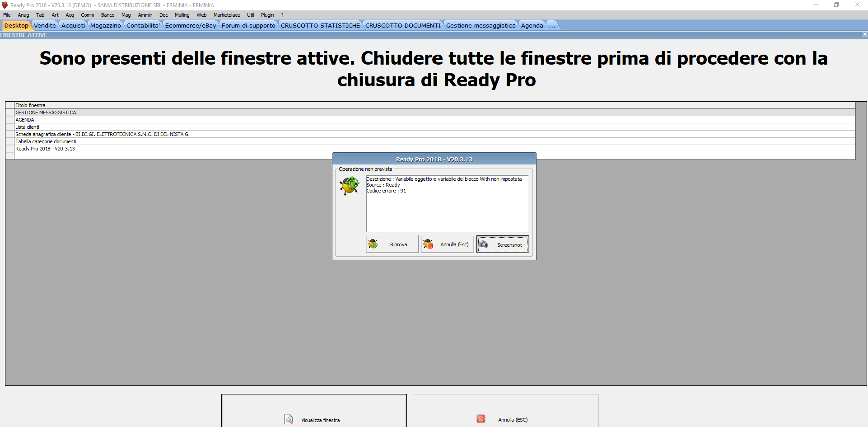Open the Marketplace menu
The width and height of the screenshot is (868, 427).
click(227, 15)
